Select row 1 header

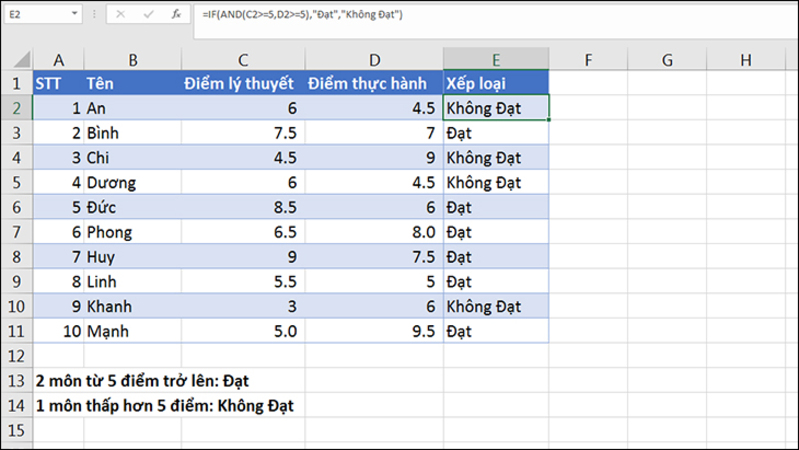pyautogui.click(x=16, y=83)
